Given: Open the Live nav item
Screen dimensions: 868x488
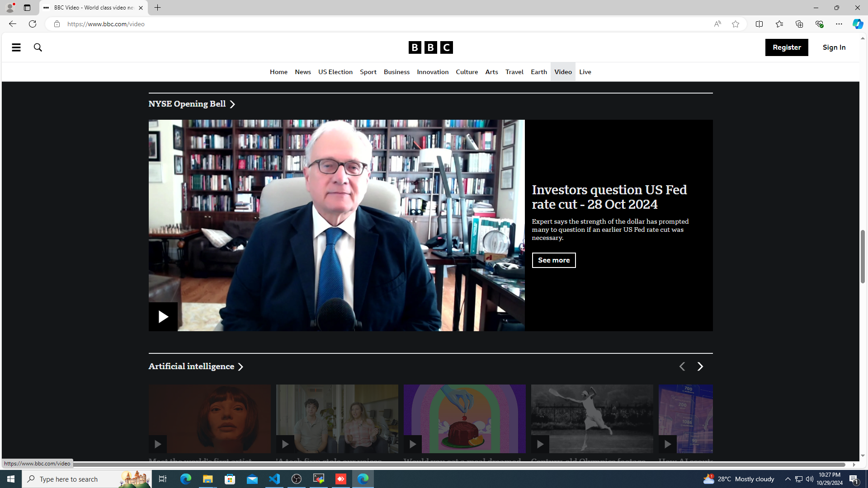Looking at the screenshot, I should click(585, 72).
